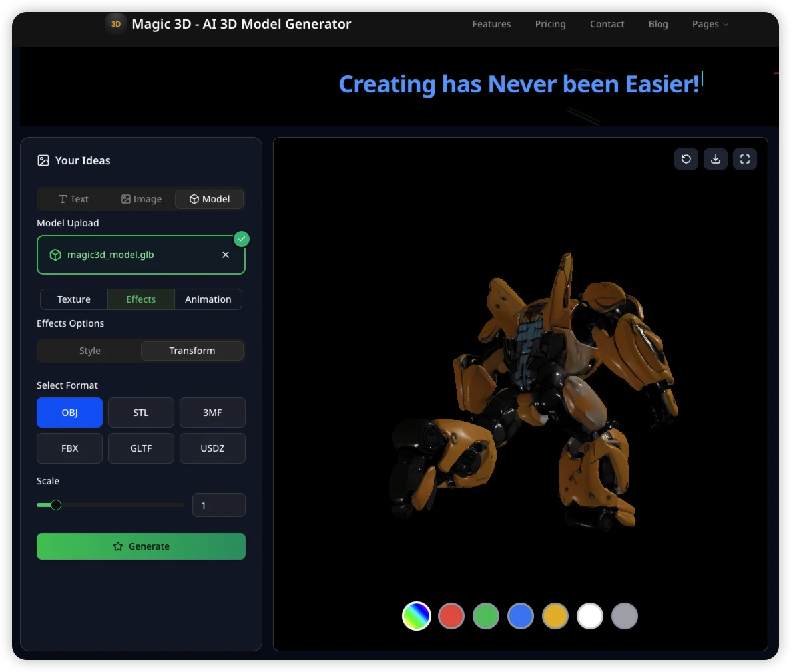Screen dimensions: 791x672
Task: Open the Texture tab
Action: pos(74,299)
